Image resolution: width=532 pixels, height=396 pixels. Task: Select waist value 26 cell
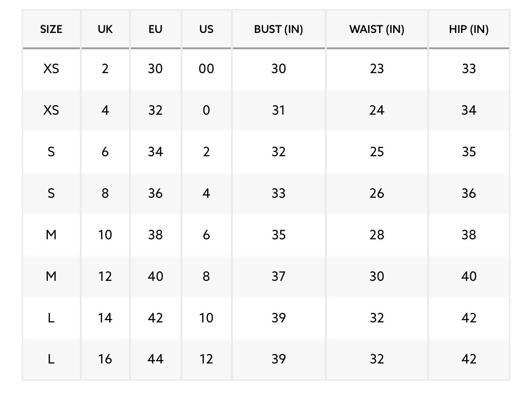point(377,193)
